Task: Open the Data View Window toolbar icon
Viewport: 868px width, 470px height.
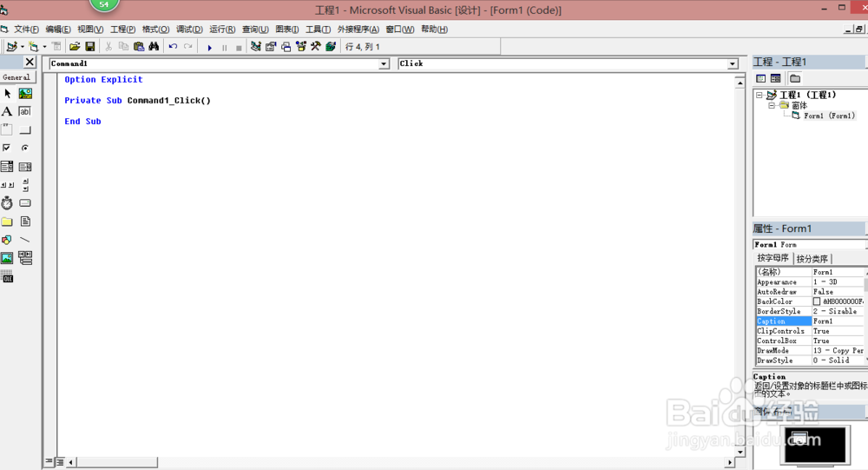Action: coord(331,47)
